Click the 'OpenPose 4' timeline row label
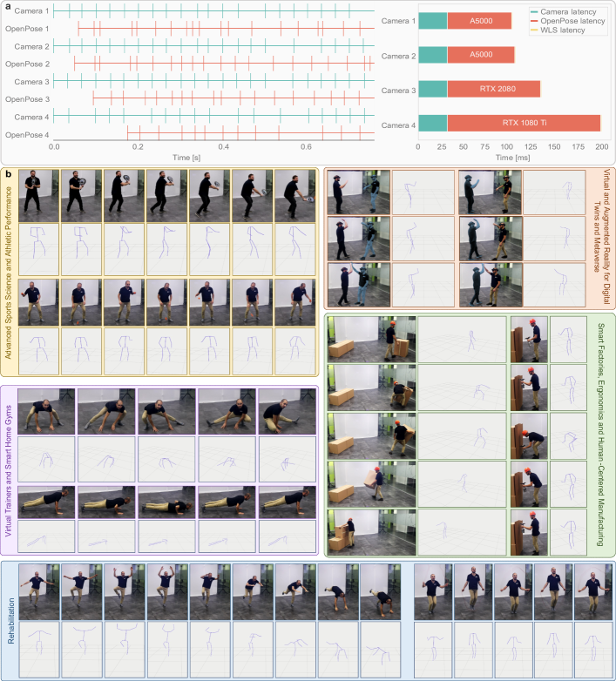Viewport: 616px width, 681px height. coord(27,135)
